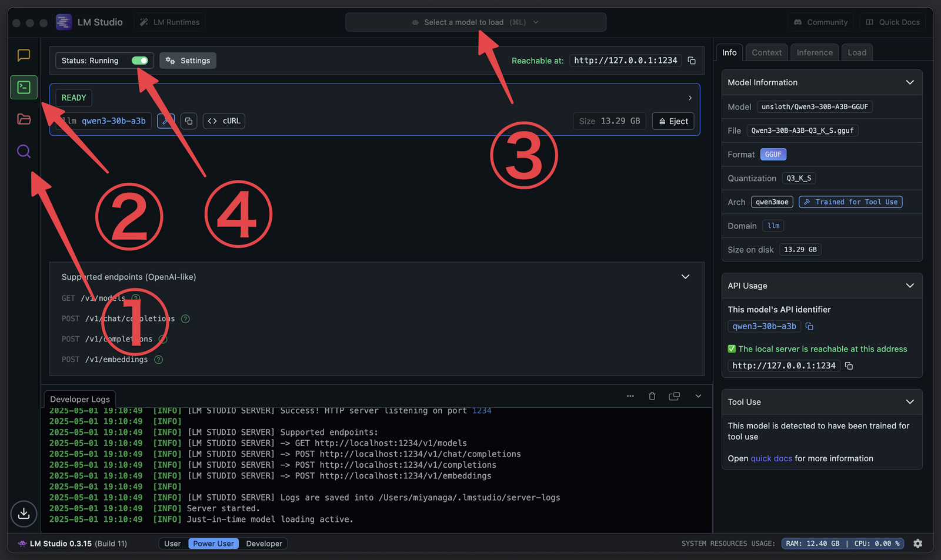The width and height of the screenshot is (941, 560).
Task: Open the Developer terminal section in sidebar
Action: tap(24, 88)
